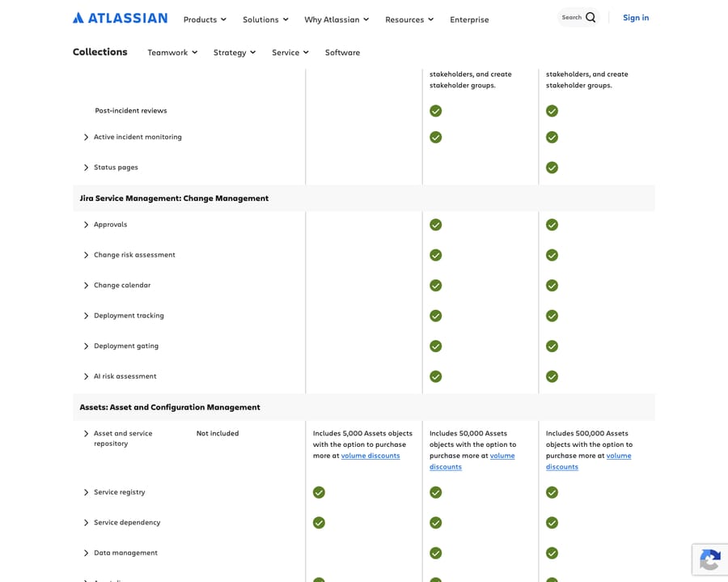Click first checkmark in Change calendar row
This screenshot has height=582, width=728.
[x=435, y=286]
